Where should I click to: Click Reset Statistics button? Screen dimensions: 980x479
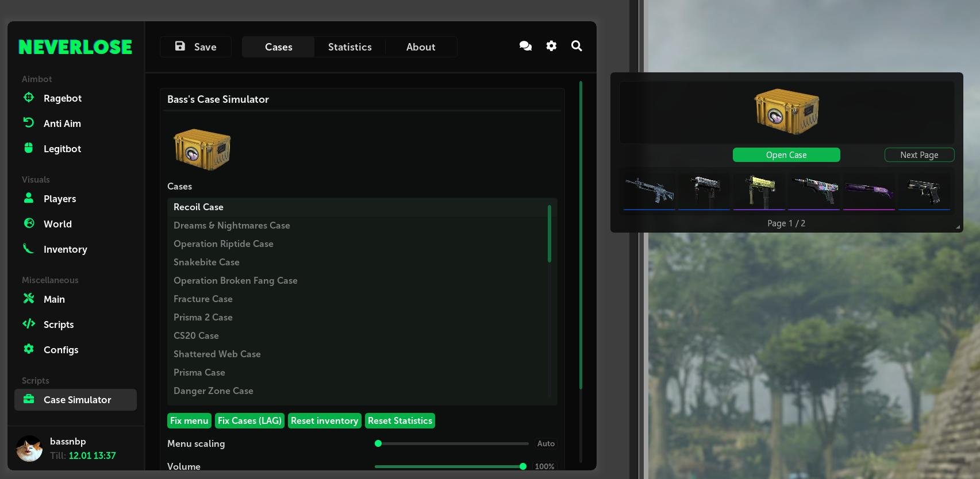(400, 420)
